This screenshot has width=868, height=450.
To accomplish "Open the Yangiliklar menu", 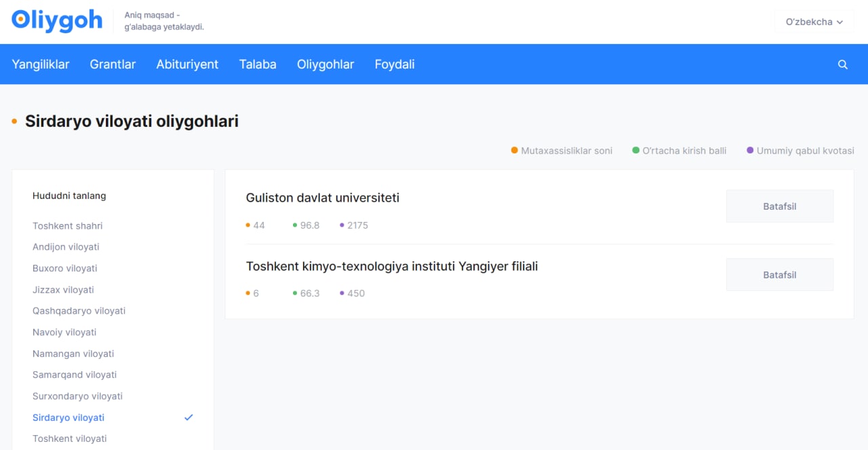I will (x=41, y=64).
